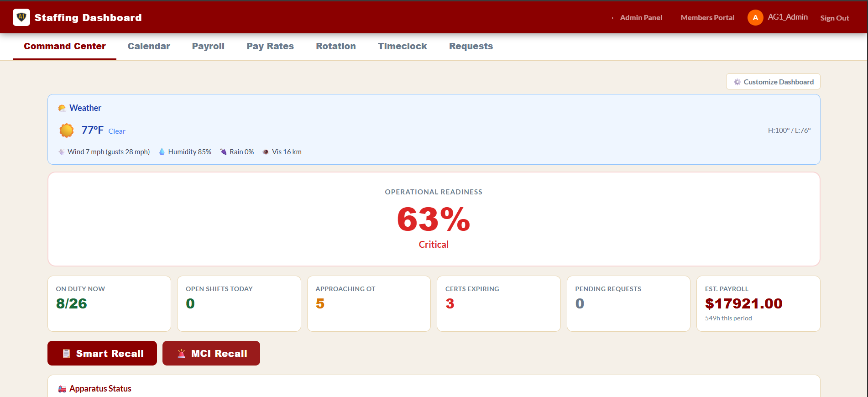The width and height of the screenshot is (868, 397).
Task: Click the wind icon
Action: pos(61,152)
